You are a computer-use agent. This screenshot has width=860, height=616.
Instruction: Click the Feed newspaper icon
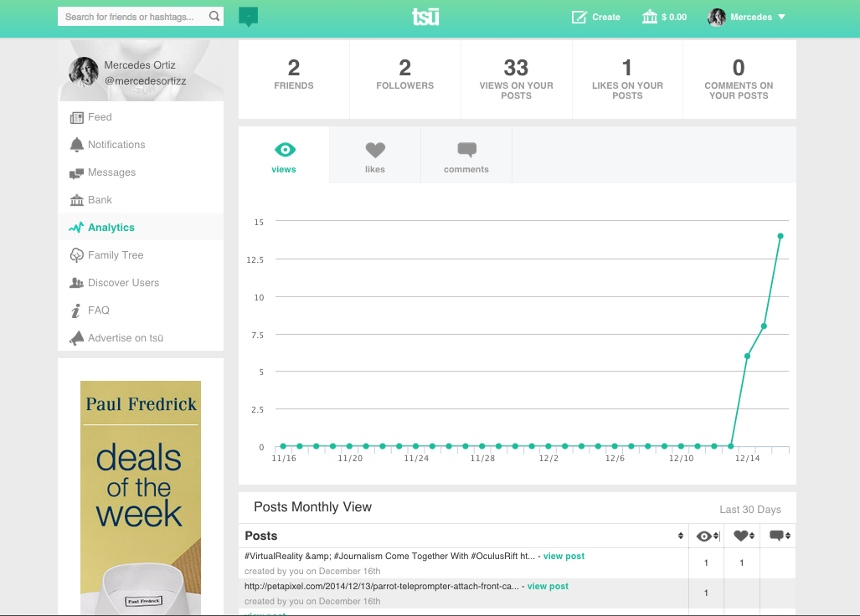click(x=77, y=117)
